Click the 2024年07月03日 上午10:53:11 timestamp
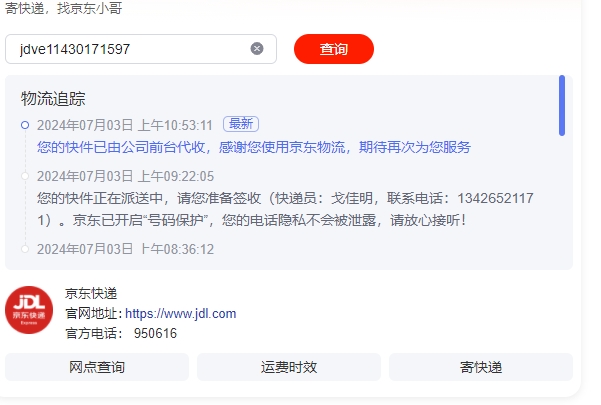 [x=125, y=125]
